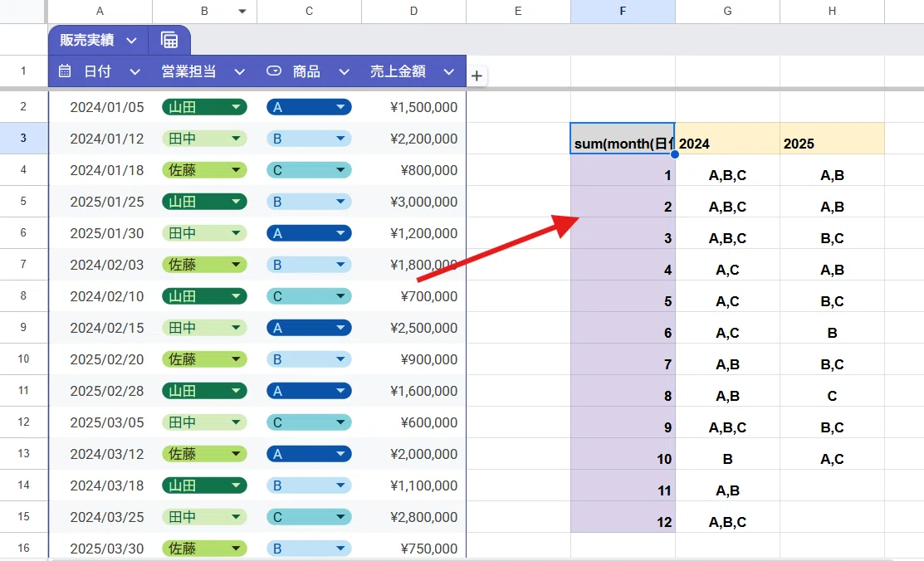Image resolution: width=924 pixels, height=561 pixels.
Task: Open 山田 chip dropdown in row 5
Action: [x=236, y=202]
